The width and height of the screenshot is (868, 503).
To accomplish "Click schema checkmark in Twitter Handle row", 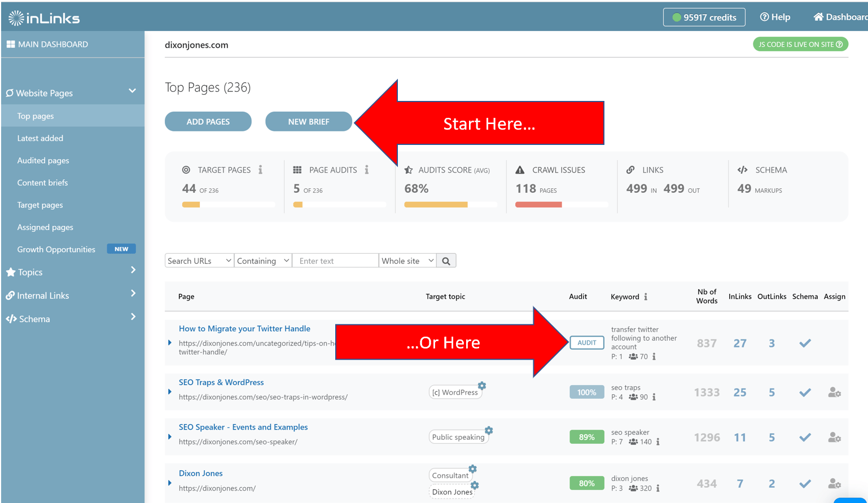I will tap(805, 343).
